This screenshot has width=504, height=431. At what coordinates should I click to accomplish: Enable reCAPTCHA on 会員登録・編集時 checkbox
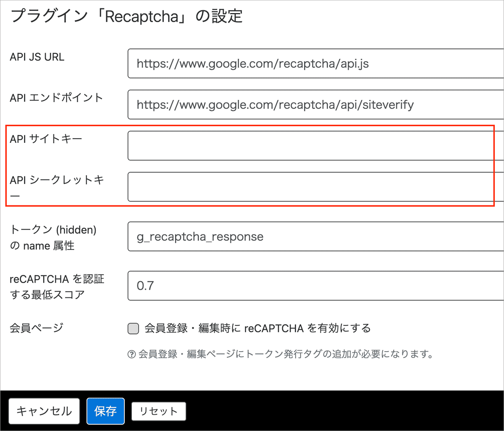tap(133, 329)
